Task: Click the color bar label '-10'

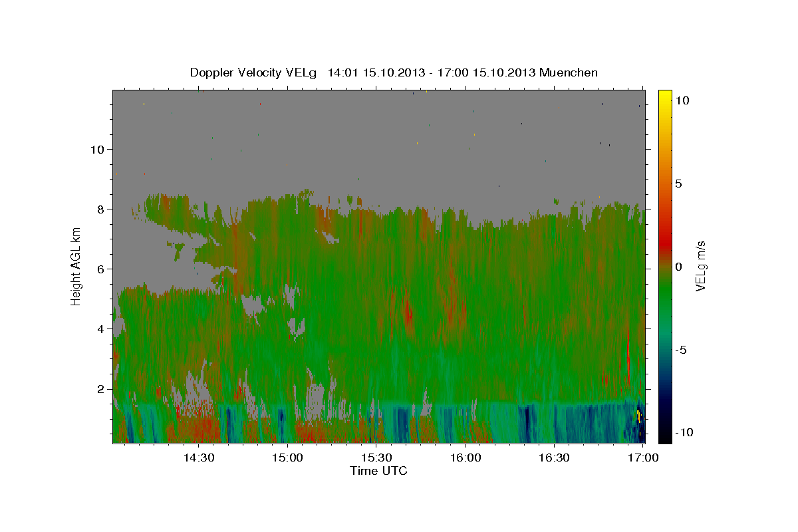Action: tap(685, 432)
